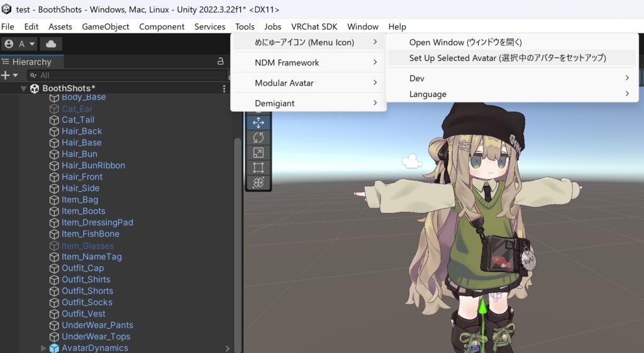This screenshot has width=644, height=353.
Task: Click the cube icon of Item_Bag
Action: coord(54,200)
